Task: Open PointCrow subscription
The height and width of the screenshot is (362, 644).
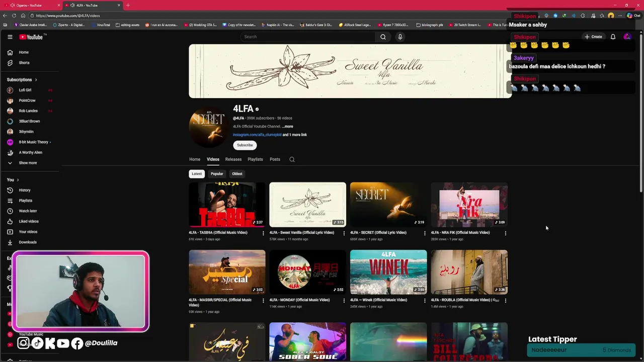Action: tap(22, 101)
